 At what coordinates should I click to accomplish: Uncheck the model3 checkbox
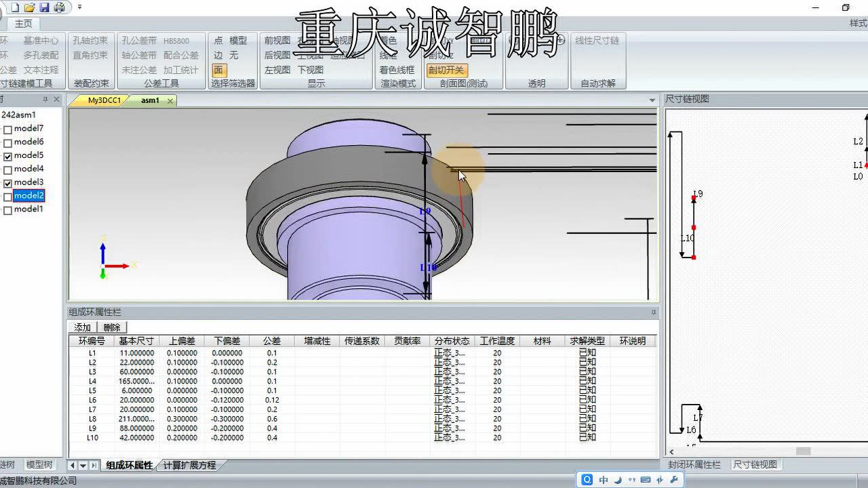[x=7, y=184]
